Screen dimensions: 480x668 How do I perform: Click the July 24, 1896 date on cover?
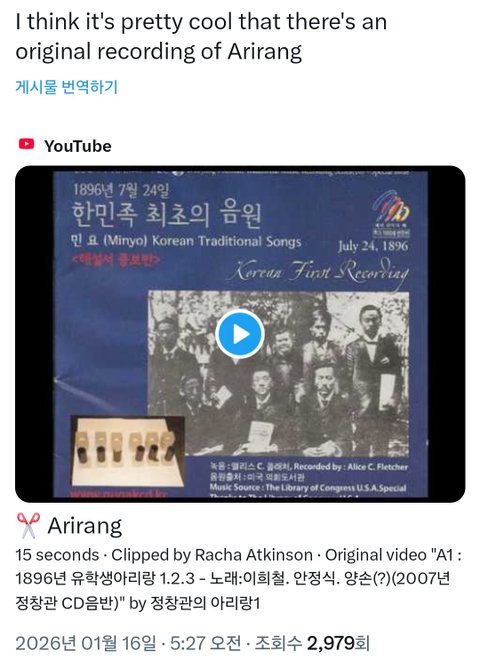[373, 246]
